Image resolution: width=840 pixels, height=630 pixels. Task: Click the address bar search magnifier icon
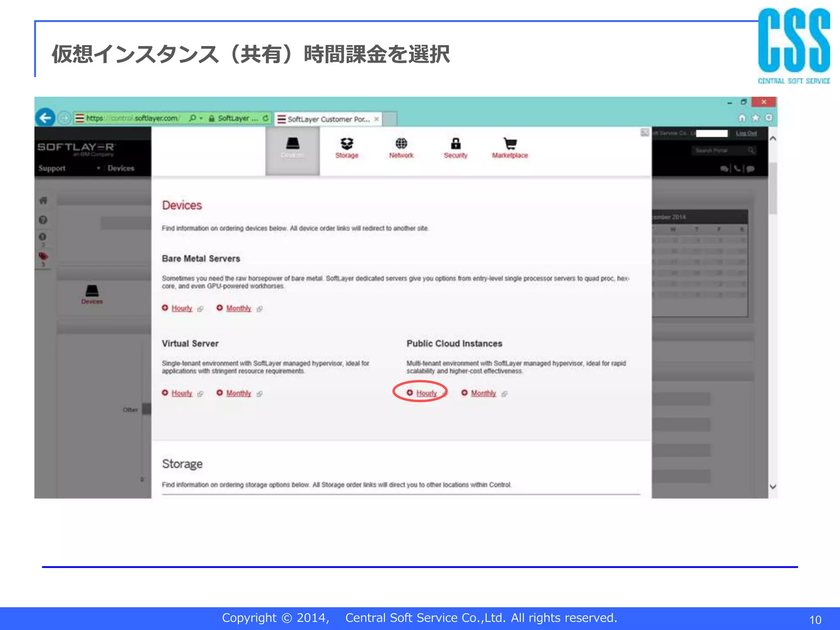pos(192,118)
